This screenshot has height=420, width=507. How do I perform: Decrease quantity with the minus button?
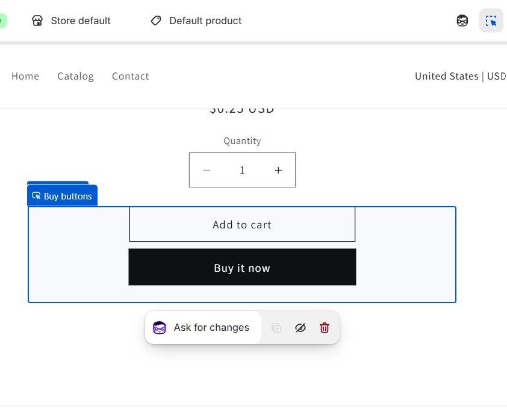207,170
